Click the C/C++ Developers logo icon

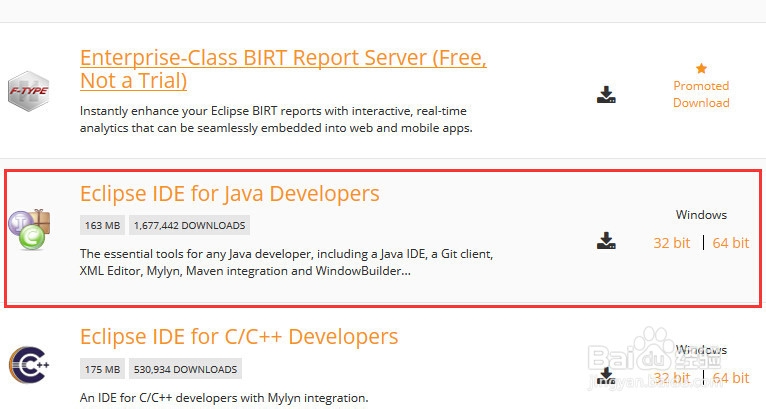pos(29,365)
